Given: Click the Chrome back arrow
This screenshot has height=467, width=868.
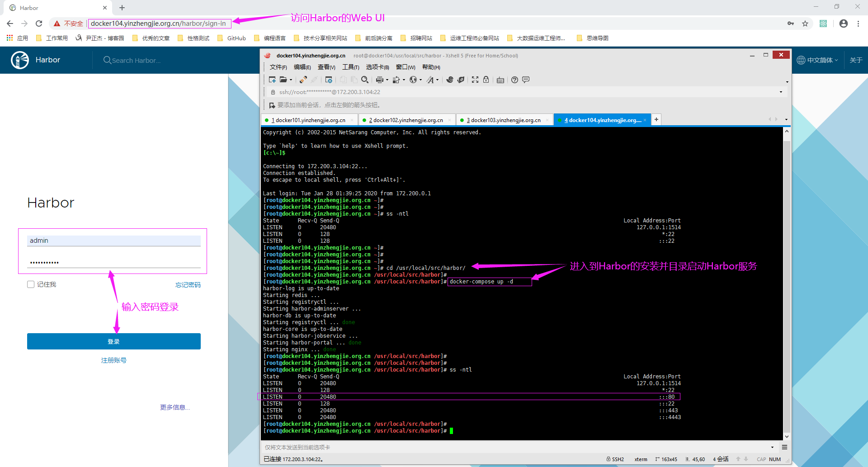Looking at the screenshot, I should pos(10,24).
